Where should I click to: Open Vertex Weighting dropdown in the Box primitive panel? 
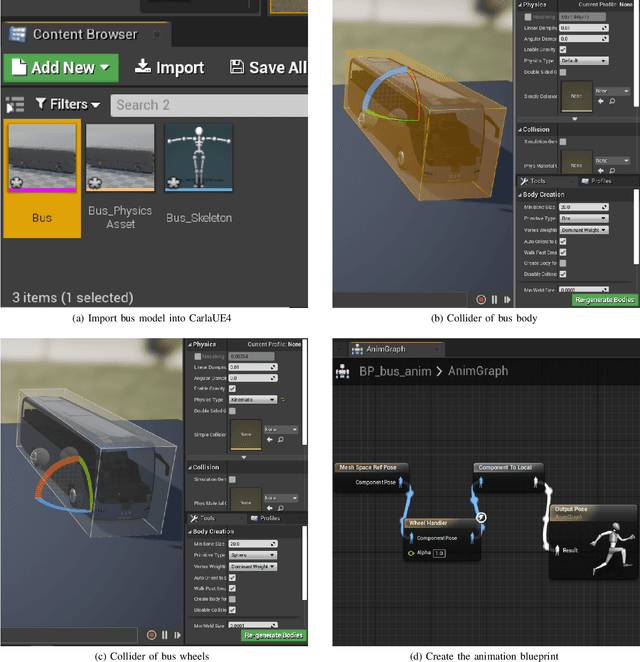click(x=584, y=230)
